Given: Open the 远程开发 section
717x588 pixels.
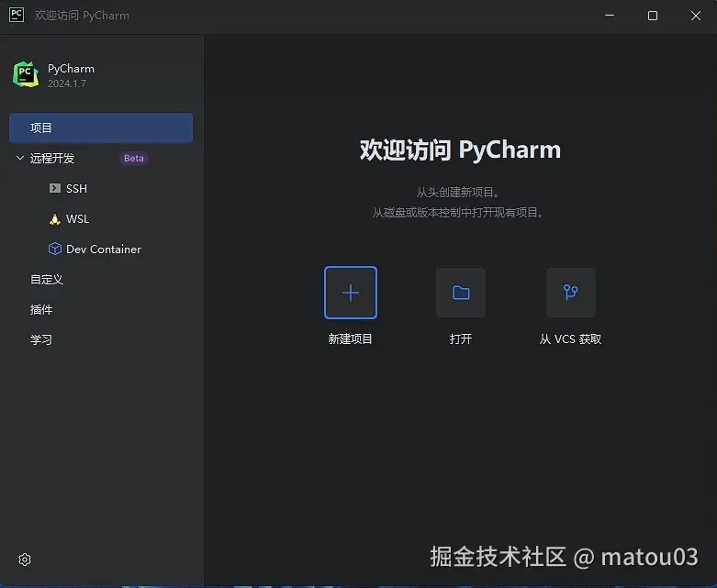Looking at the screenshot, I should click(x=52, y=158).
